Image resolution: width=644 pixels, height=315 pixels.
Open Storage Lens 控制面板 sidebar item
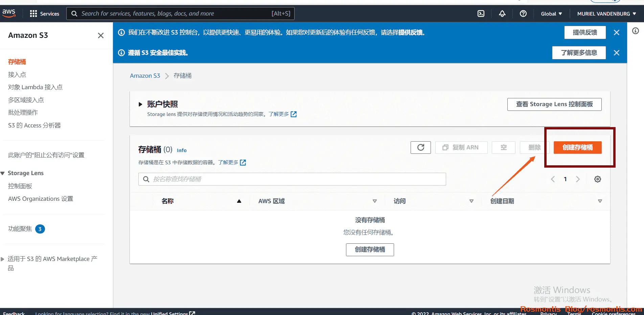20,186
